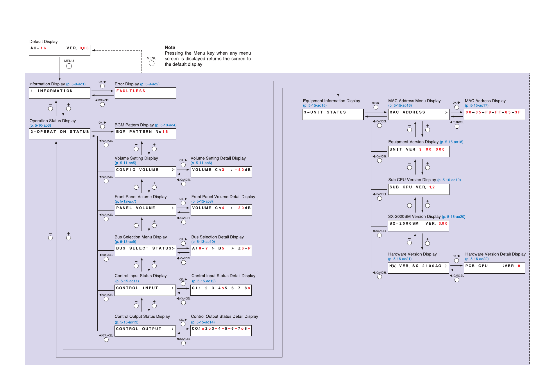Select the PANEL VOLUME display box
The height and width of the screenshot is (392, 555).
pyautogui.click(x=145, y=210)
